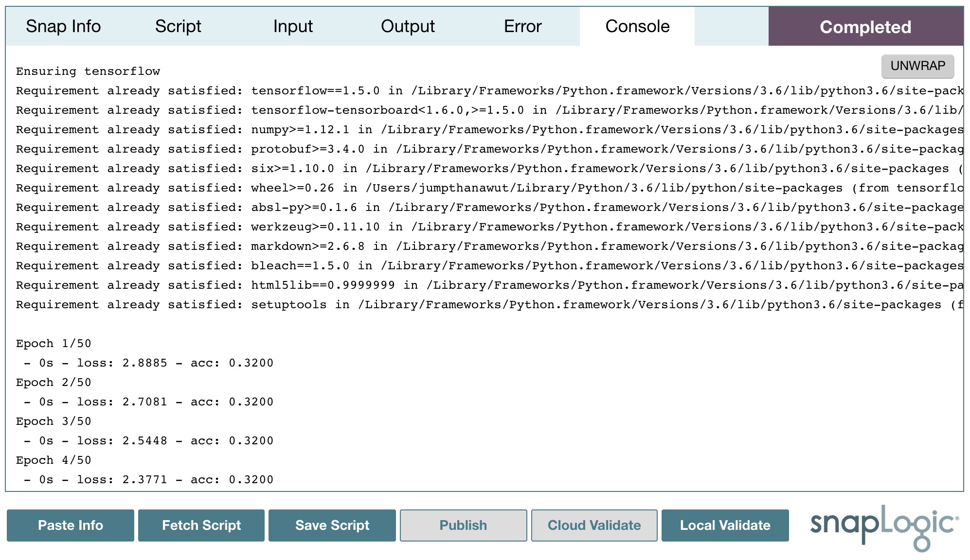Image resolution: width=970 pixels, height=560 pixels.
Task: Select the 'Epoch 1/50' output line
Action: pyautogui.click(x=53, y=343)
